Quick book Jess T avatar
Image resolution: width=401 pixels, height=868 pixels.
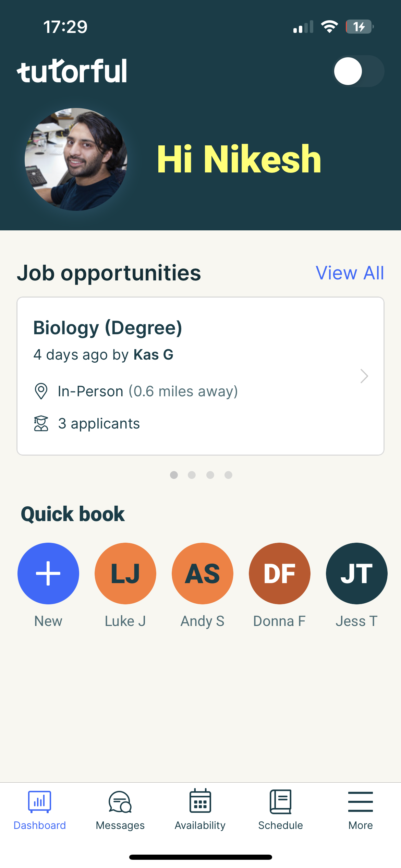tap(357, 573)
